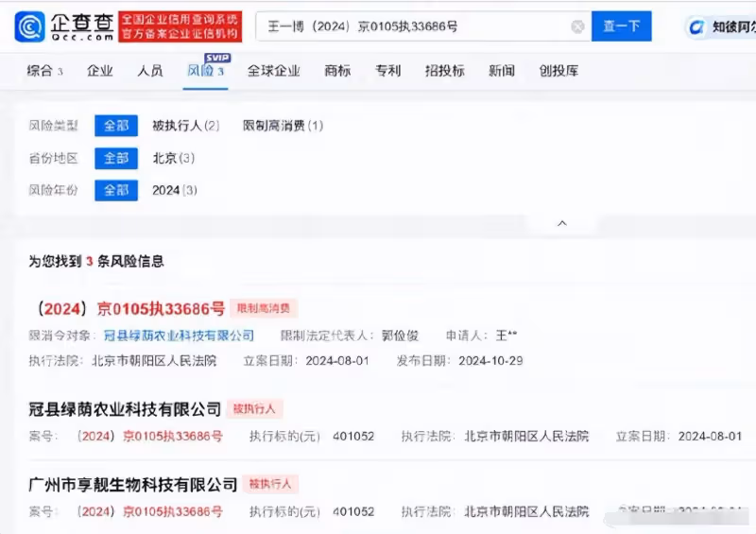
Task: Open 冠县绿荫农业科技有限公司 result heading
Action: (x=125, y=409)
